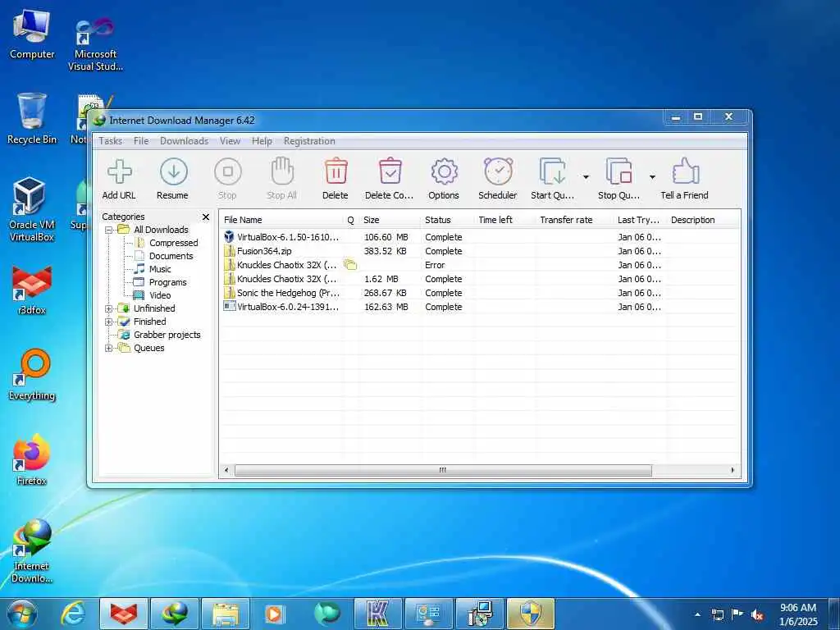Sort by Status column header
The width and height of the screenshot is (840, 630).
(447, 220)
